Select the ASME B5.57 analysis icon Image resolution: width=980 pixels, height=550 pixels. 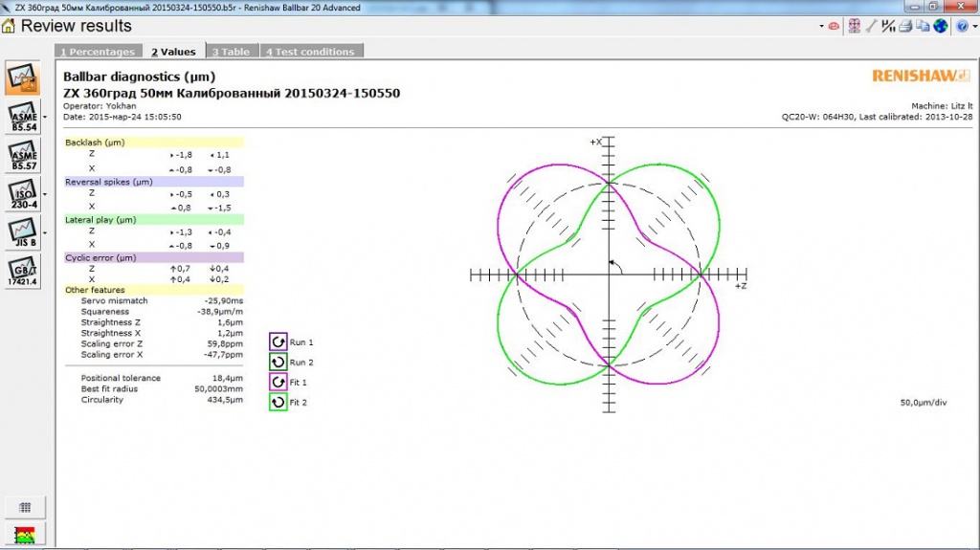click(x=24, y=155)
